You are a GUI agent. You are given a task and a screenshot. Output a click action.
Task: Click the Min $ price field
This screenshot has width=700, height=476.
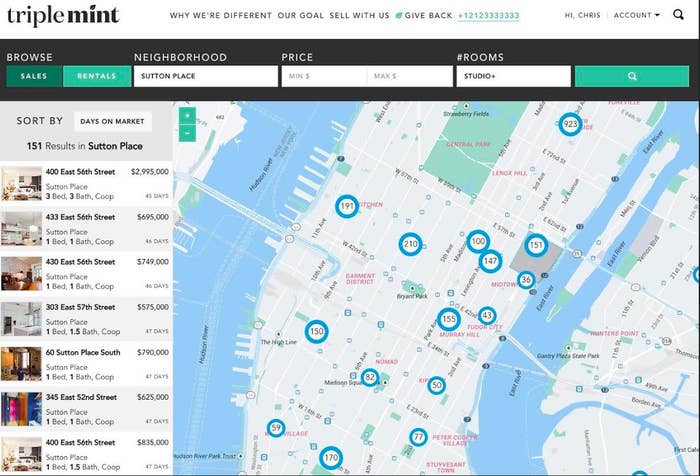[324, 76]
